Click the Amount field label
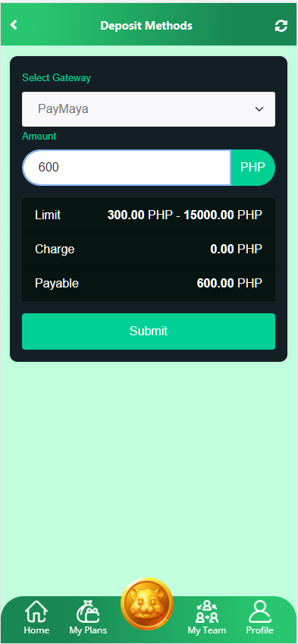 point(39,137)
